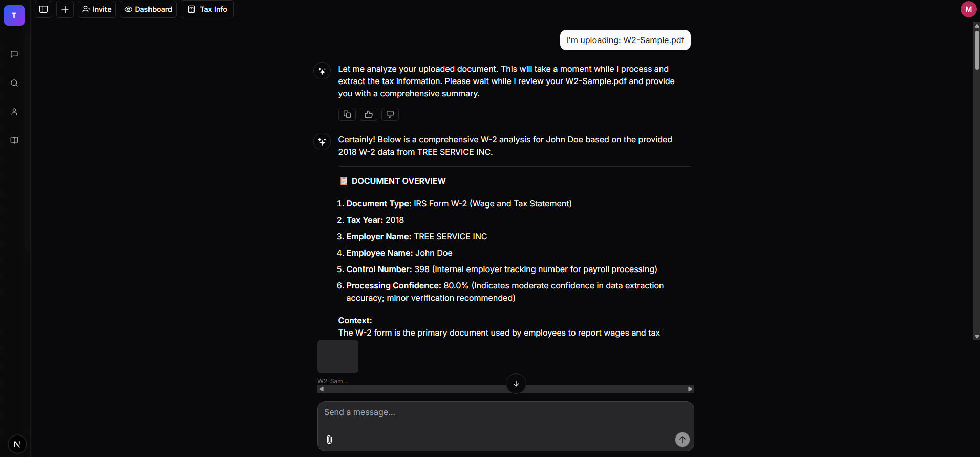Open the Tax Info tab
The image size is (980, 457).
[207, 9]
